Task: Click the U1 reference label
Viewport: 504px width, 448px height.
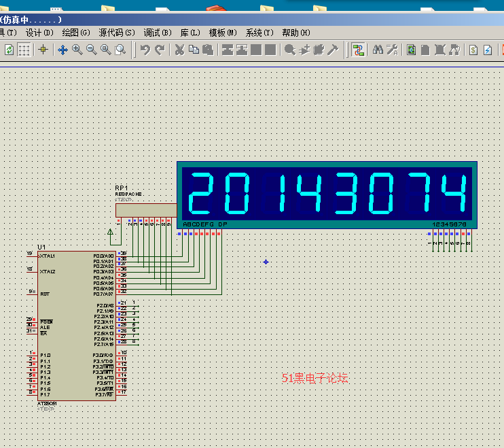Action: [41, 247]
